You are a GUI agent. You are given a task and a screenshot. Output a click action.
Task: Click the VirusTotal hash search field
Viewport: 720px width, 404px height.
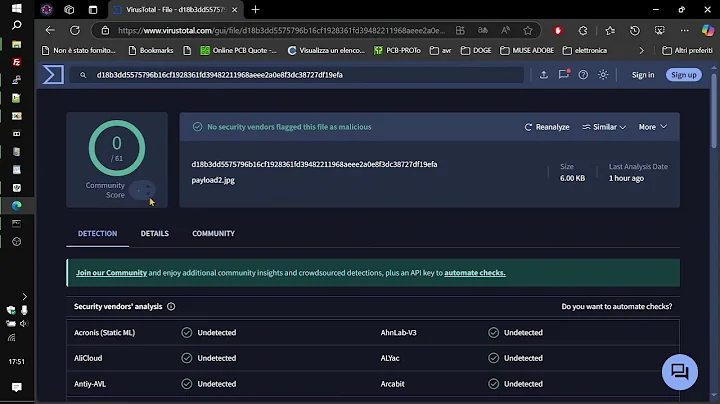[296, 75]
